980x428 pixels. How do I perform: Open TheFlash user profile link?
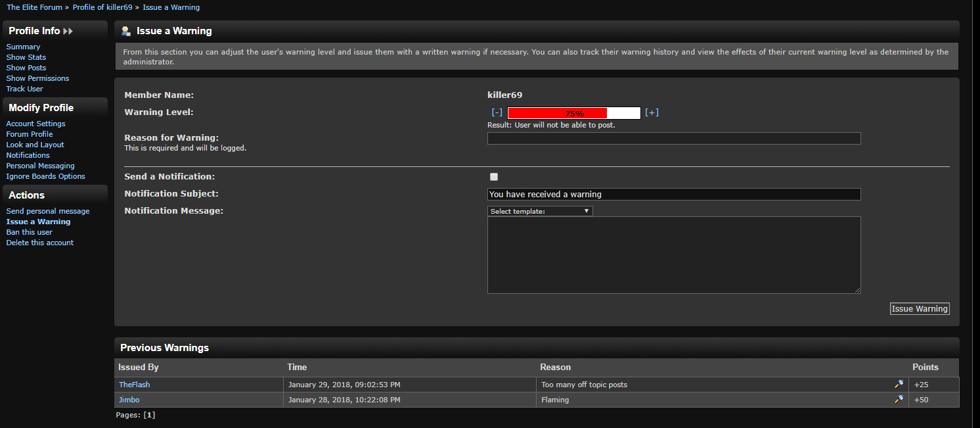[135, 385]
